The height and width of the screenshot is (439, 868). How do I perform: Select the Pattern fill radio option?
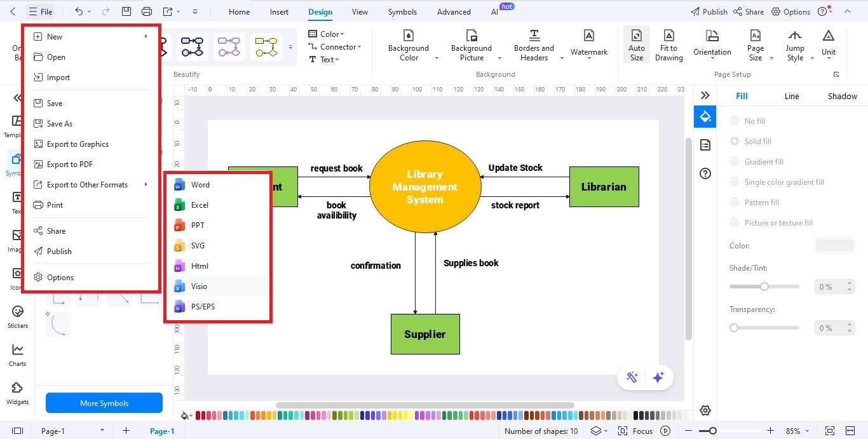pos(735,202)
